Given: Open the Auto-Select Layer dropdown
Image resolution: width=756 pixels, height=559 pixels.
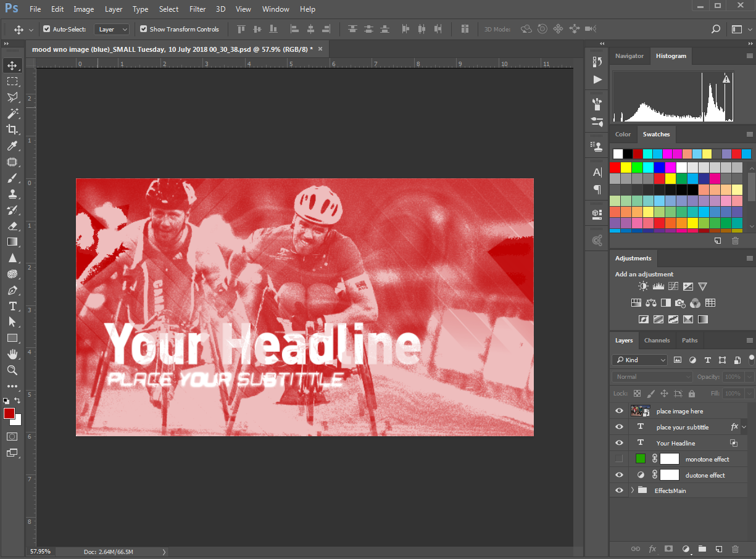Looking at the screenshot, I should point(112,29).
